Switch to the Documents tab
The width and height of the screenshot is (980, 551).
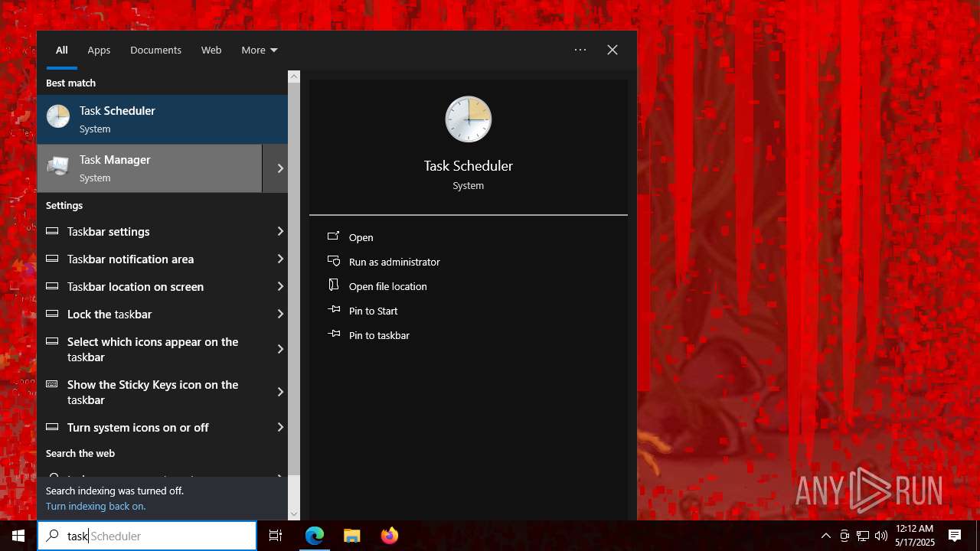(155, 50)
